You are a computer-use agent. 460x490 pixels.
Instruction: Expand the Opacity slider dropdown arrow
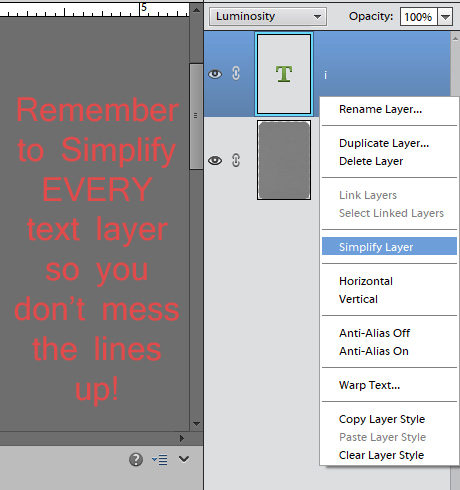pos(446,17)
